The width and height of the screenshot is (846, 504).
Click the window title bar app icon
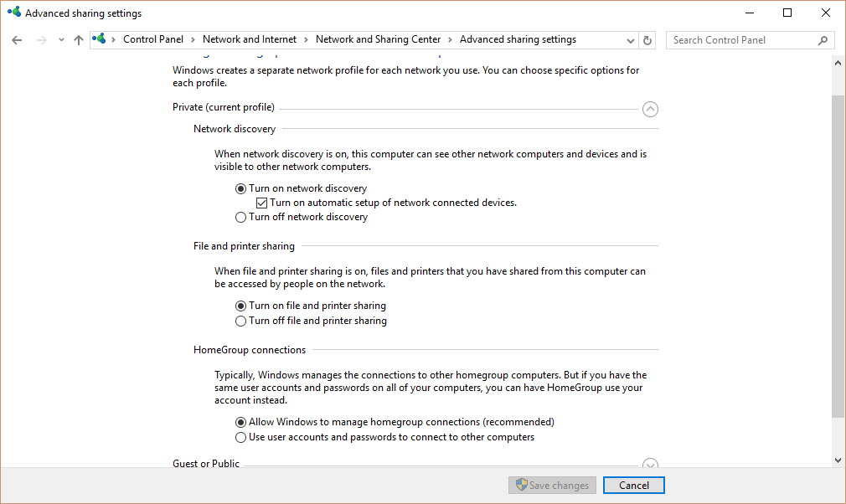coord(14,12)
